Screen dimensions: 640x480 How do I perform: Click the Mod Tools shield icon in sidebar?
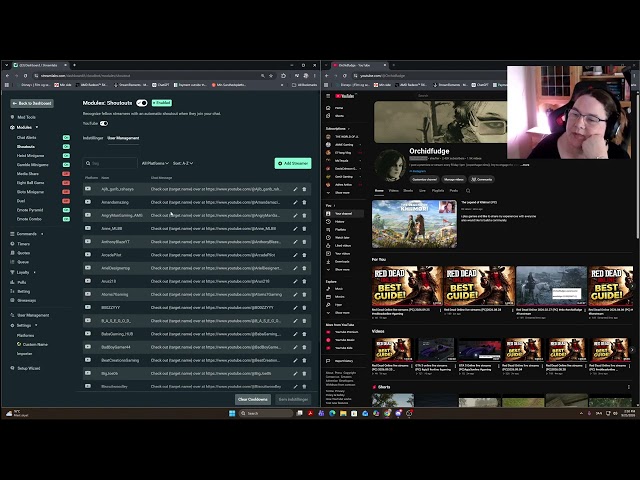point(12,117)
